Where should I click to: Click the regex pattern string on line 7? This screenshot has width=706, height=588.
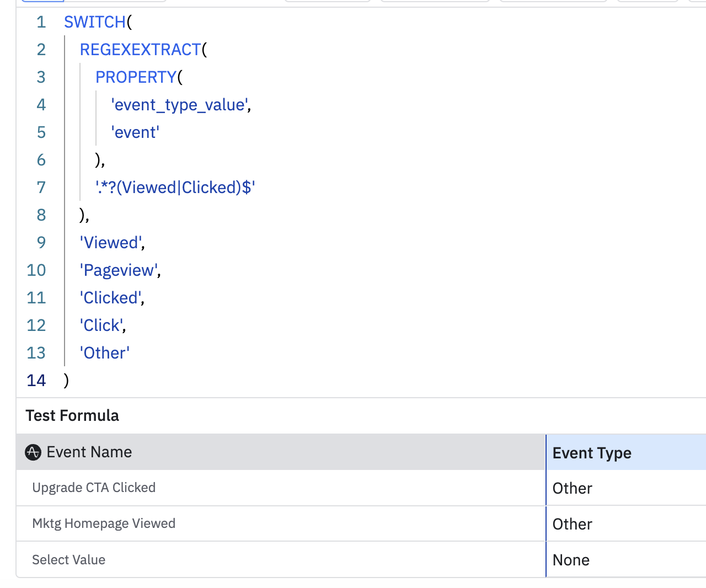coord(175,188)
